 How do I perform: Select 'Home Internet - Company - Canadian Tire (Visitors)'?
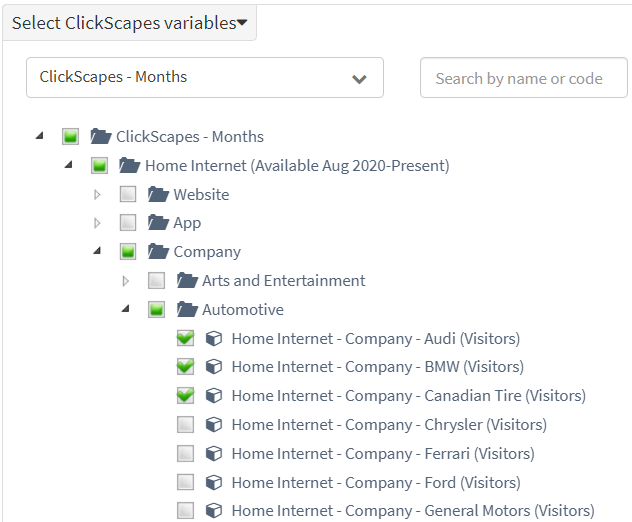(x=409, y=396)
